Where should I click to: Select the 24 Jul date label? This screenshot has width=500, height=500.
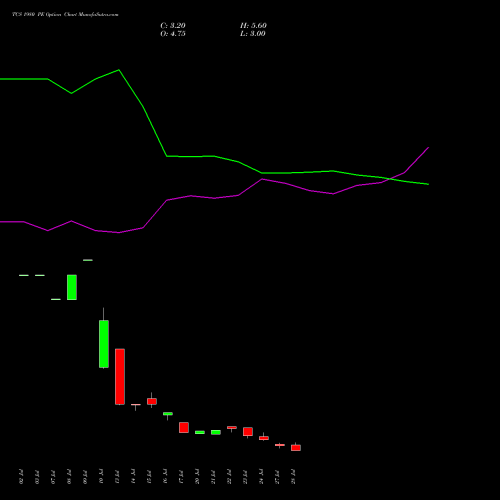tap(261, 477)
